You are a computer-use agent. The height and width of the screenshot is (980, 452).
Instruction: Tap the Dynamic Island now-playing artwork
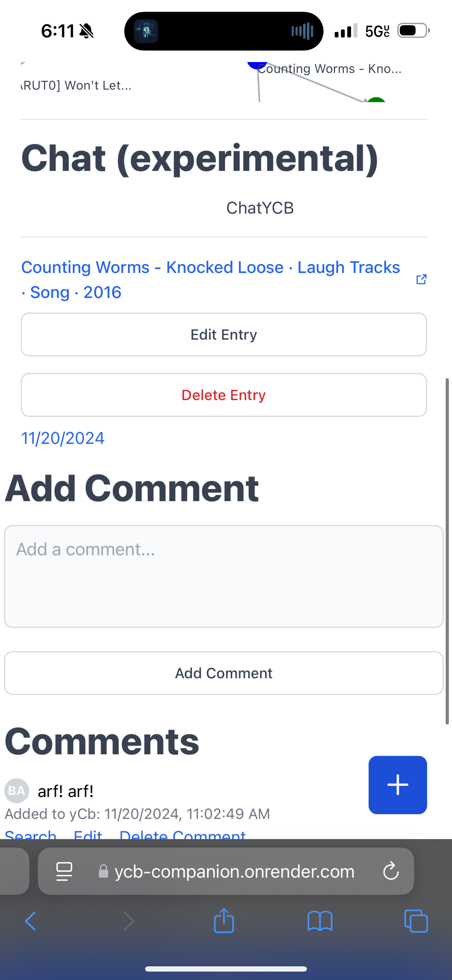[x=146, y=31]
